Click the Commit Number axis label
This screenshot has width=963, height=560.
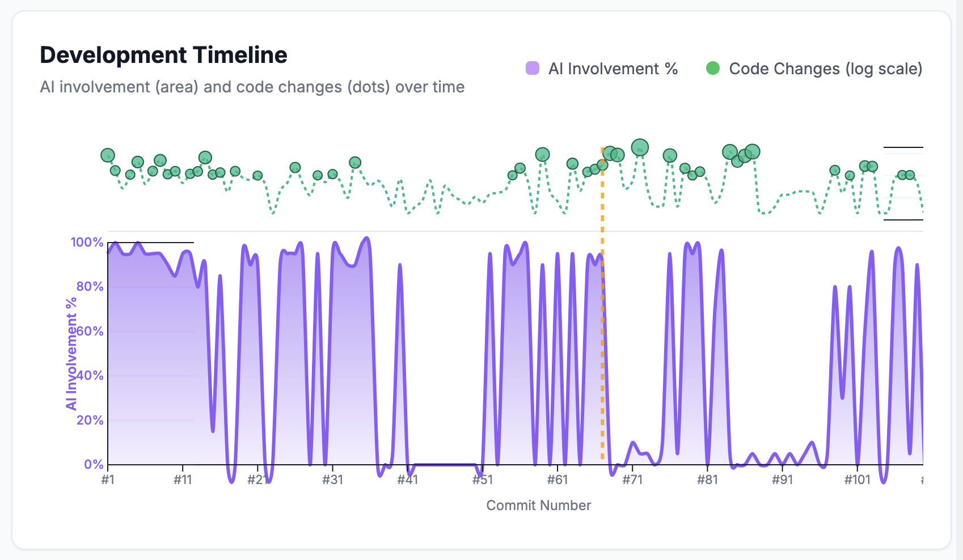pos(538,505)
